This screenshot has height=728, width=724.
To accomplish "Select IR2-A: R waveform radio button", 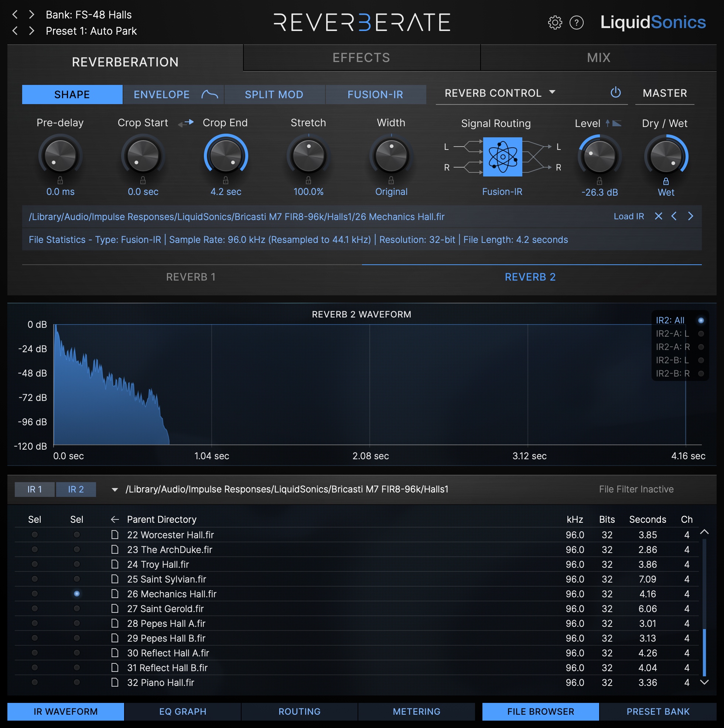I will tap(701, 347).
